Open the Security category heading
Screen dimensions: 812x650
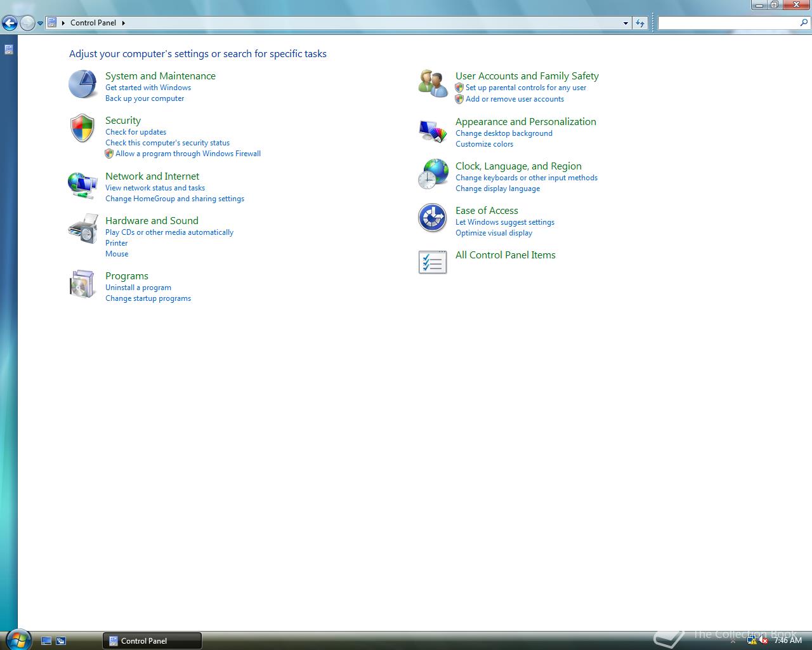[x=123, y=120]
